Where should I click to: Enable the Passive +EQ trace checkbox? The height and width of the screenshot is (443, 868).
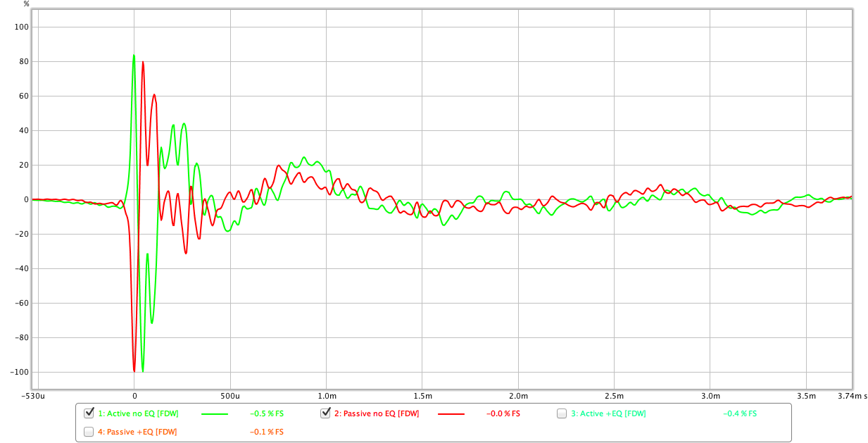[89, 432]
